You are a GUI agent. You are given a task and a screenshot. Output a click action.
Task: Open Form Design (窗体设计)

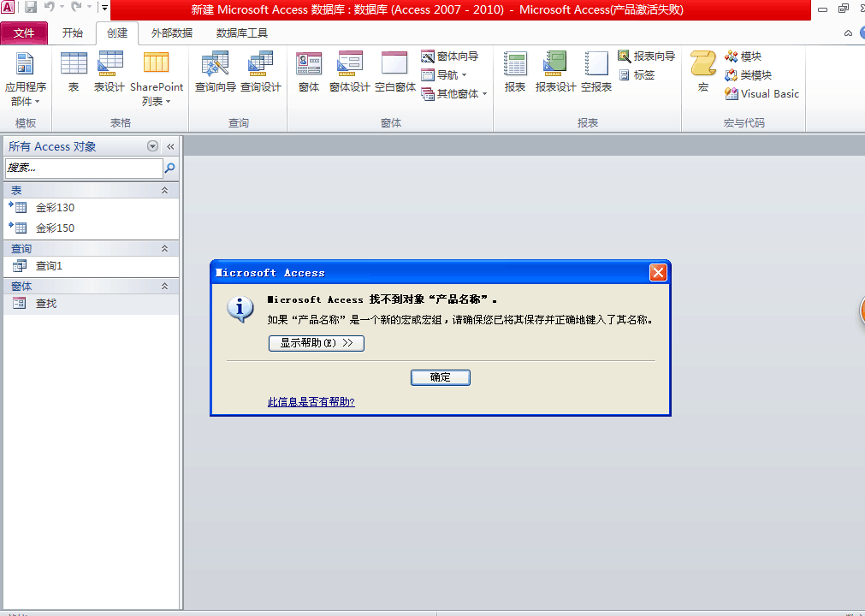(349, 72)
